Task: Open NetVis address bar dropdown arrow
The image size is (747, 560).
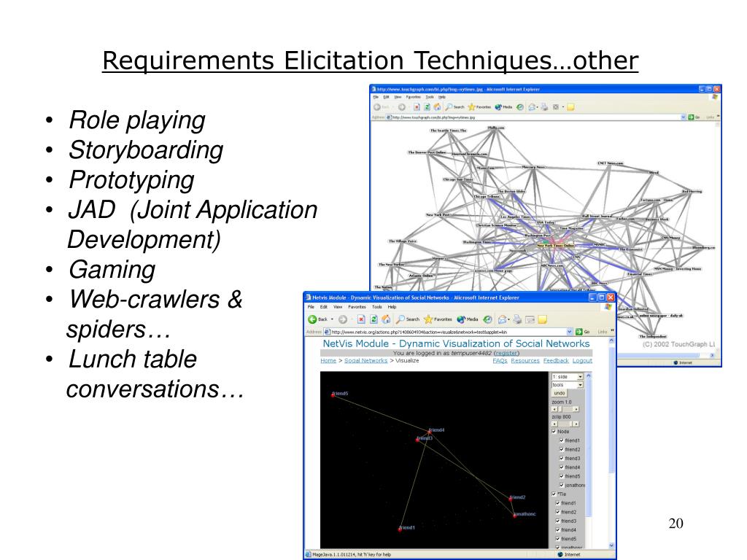Action: tap(570, 332)
